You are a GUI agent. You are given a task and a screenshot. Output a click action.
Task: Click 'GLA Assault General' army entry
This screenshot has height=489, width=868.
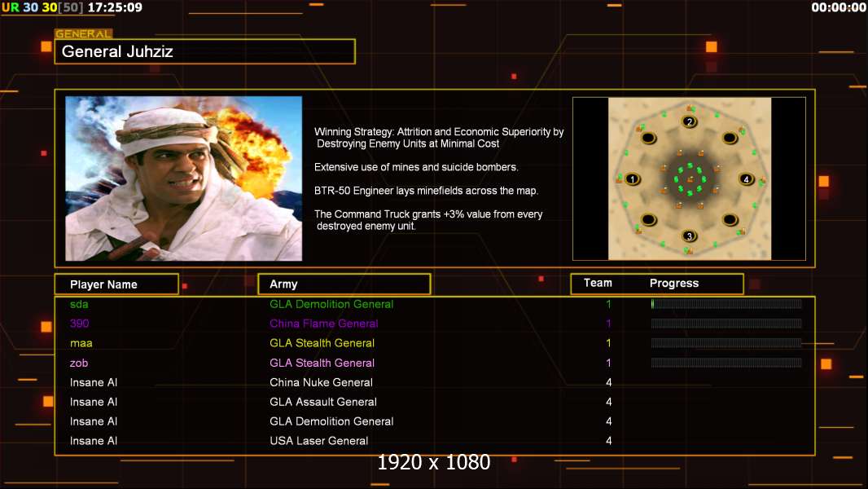(x=323, y=402)
